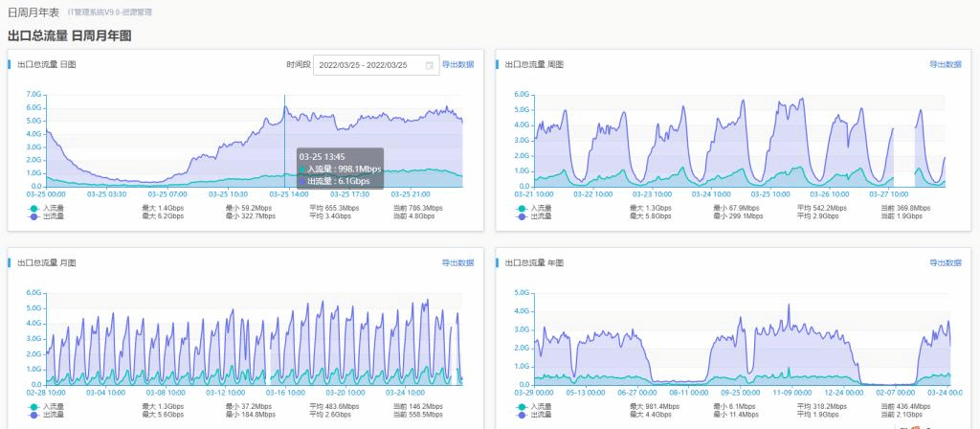The width and height of the screenshot is (980, 429).
Task: Click 入流量 legend marker in monthly chart
Action: (x=36, y=406)
